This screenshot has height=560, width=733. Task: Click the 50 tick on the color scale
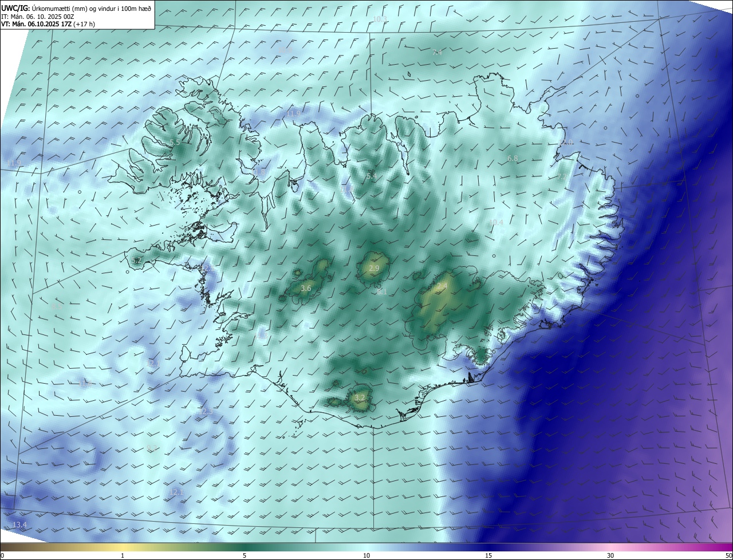point(728,555)
